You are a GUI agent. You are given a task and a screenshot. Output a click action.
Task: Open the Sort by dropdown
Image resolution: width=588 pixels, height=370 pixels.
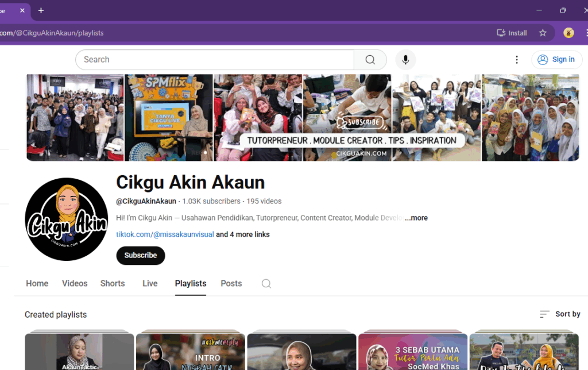[560, 314]
